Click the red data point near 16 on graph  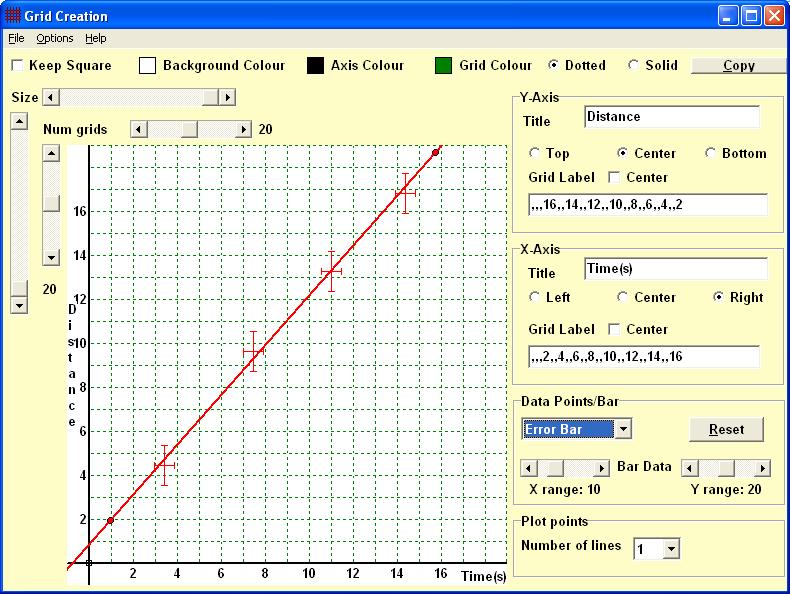tap(435, 152)
